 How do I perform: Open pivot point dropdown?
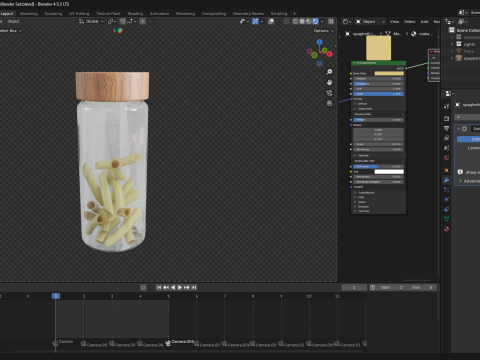[112, 21]
